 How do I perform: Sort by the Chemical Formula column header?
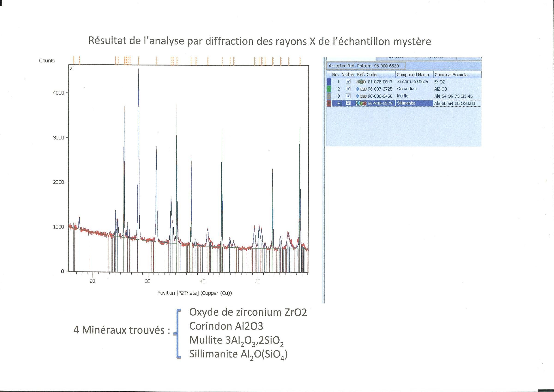pos(457,74)
